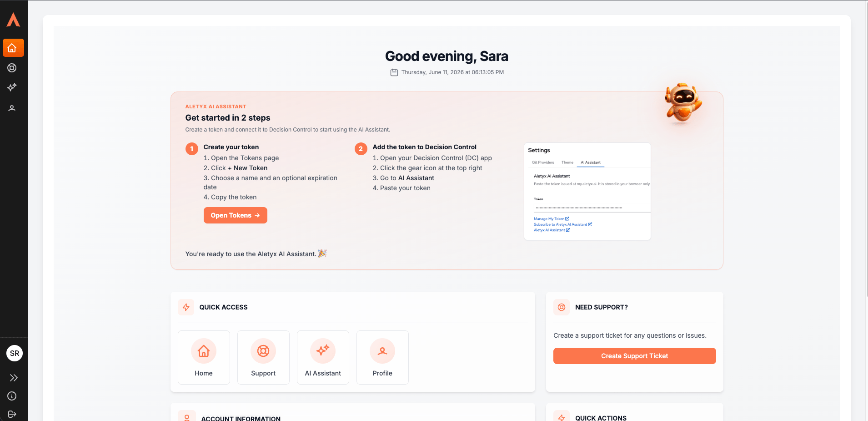Click the Open Tokens button
The image size is (868, 421).
pyautogui.click(x=235, y=215)
